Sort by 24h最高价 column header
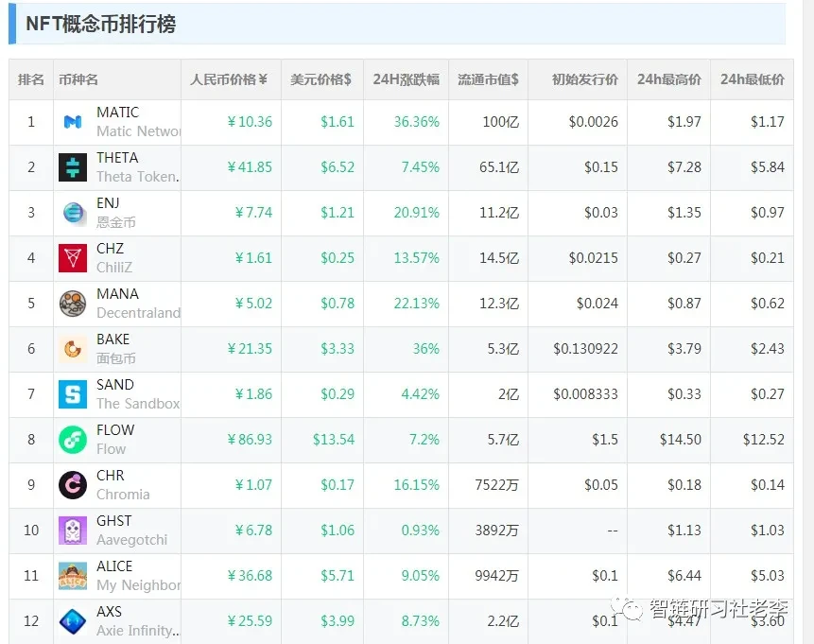The width and height of the screenshot is (814, 644). coord(669,79)
